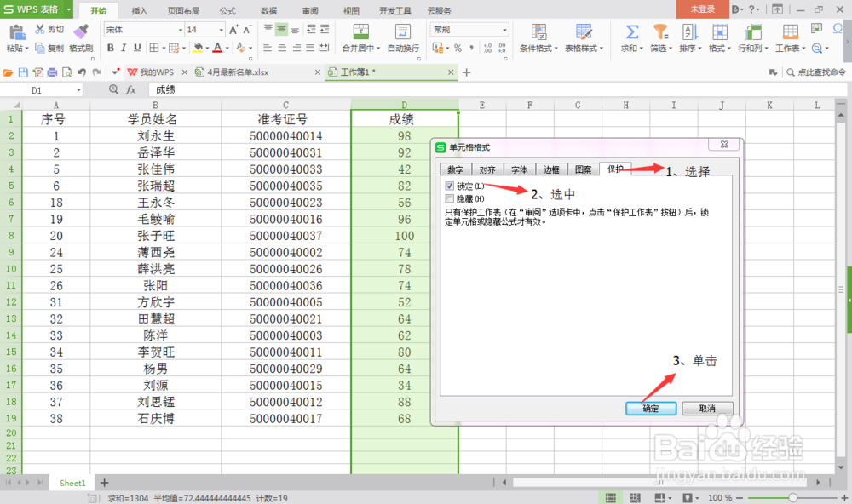Select column D header
This screenshot has height=504, width=852.
404,104
